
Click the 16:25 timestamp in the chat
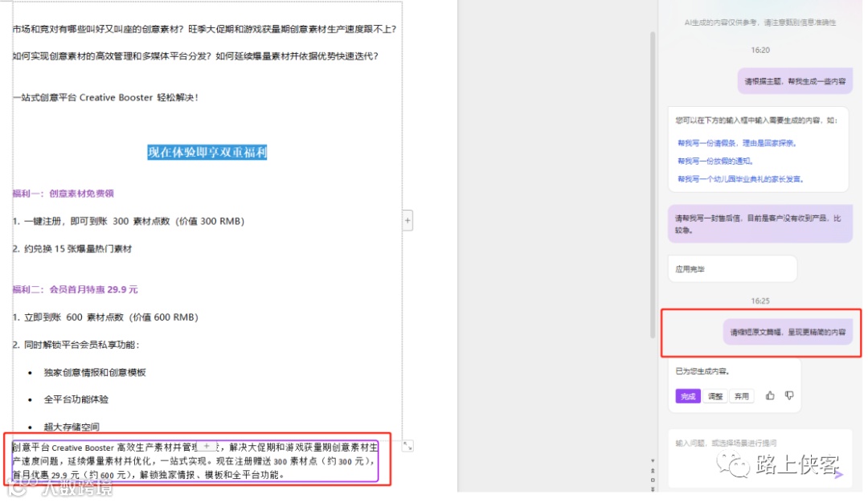760,301
